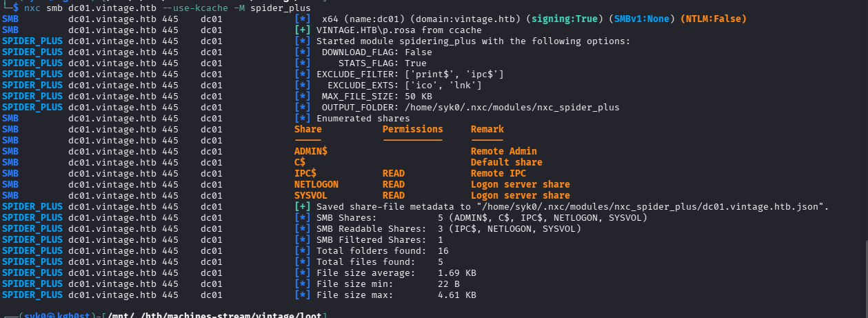Click the 'Remark' column header
This screenshot has width=868, height=318.
pos(487,129)
